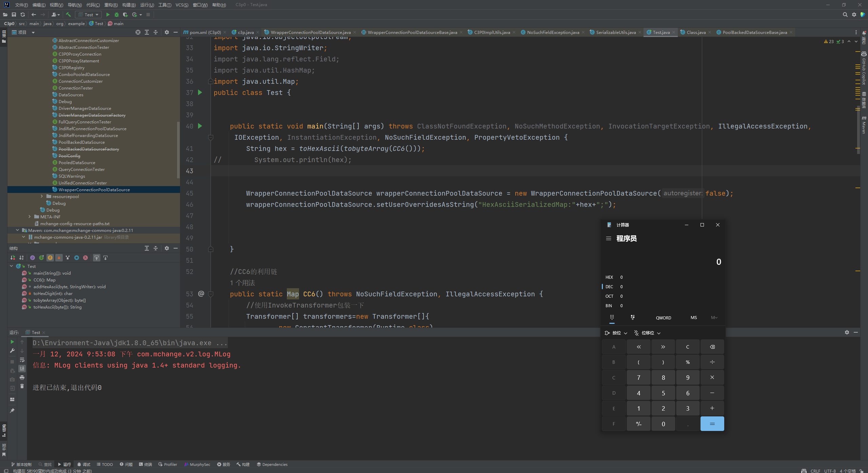868x473 pixels.
Task: Open calculator bit shift 位移位 dropdown
Action: pyautogui.click(x=647, y=333)
